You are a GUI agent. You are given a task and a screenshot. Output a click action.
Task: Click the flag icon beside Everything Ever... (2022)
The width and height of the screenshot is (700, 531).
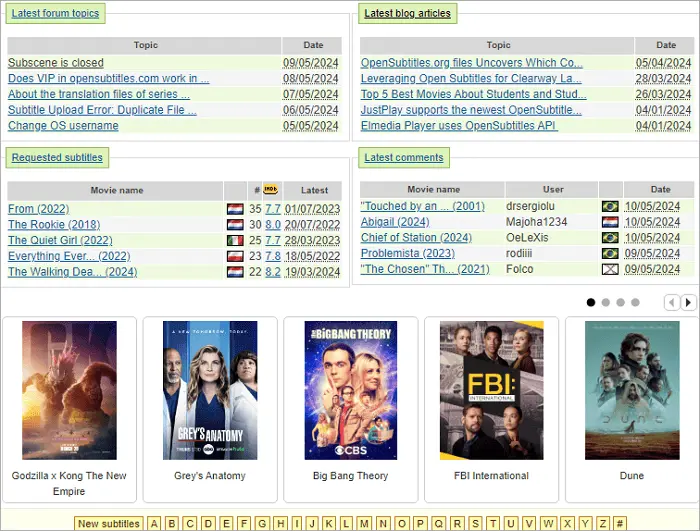pos(235,256)
